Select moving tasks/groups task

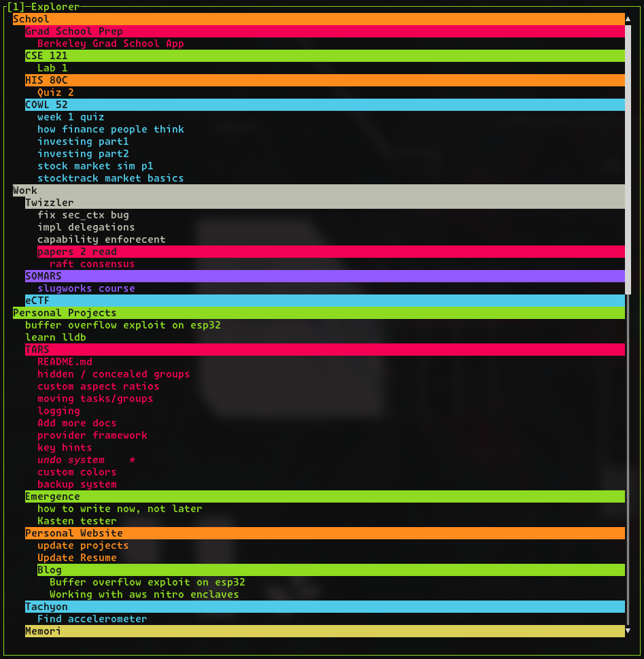[x=95, y=399]
